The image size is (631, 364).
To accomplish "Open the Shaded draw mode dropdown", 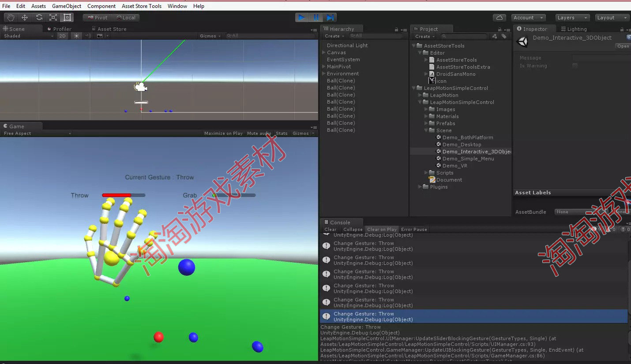I will point(29,36).
